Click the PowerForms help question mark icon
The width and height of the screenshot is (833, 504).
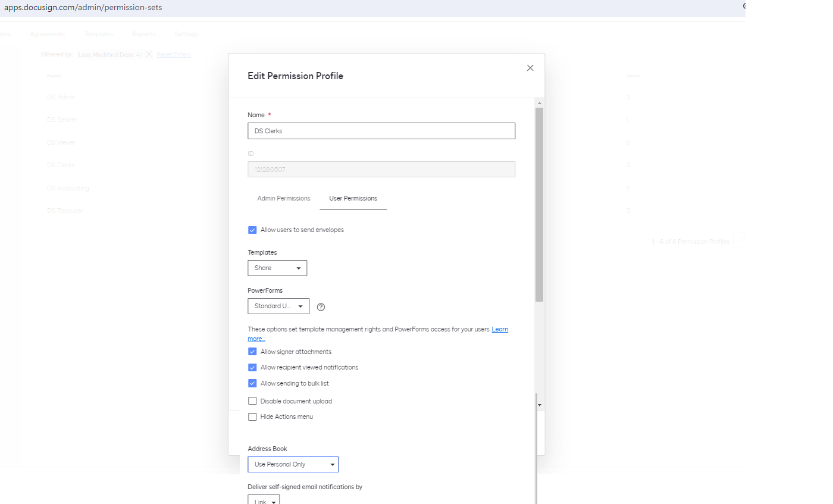coord(321,307)
